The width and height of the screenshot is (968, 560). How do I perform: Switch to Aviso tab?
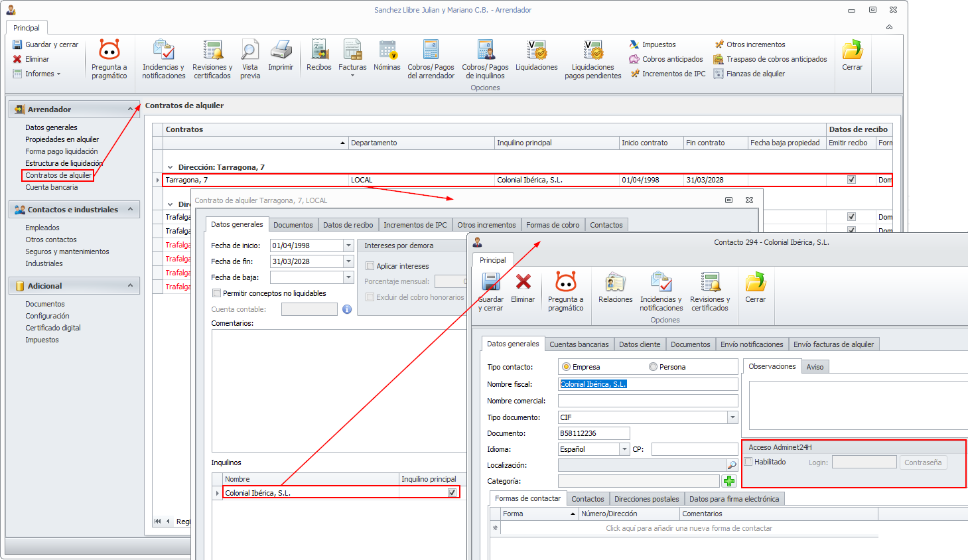815,367
